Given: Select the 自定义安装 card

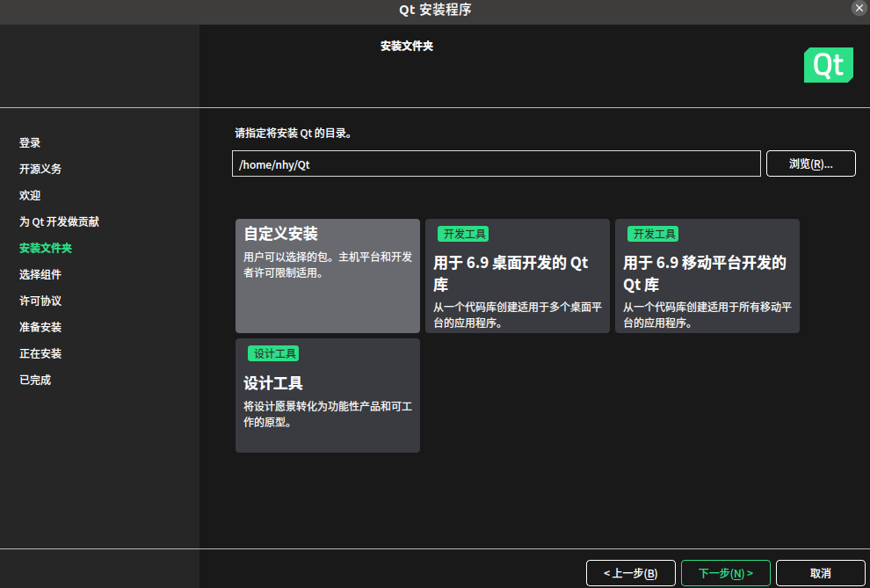Looking at the screenshot, I should [x=328, y=276].
